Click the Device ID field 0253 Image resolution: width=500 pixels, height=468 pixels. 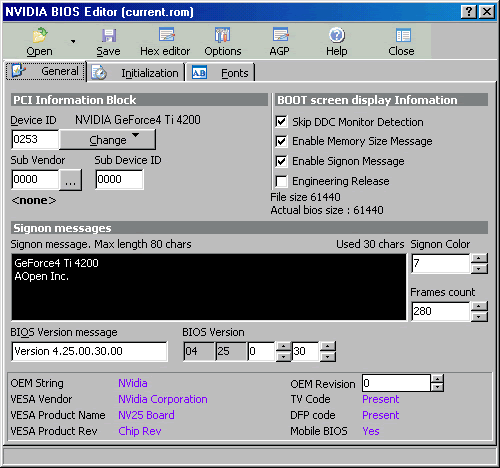35,139
